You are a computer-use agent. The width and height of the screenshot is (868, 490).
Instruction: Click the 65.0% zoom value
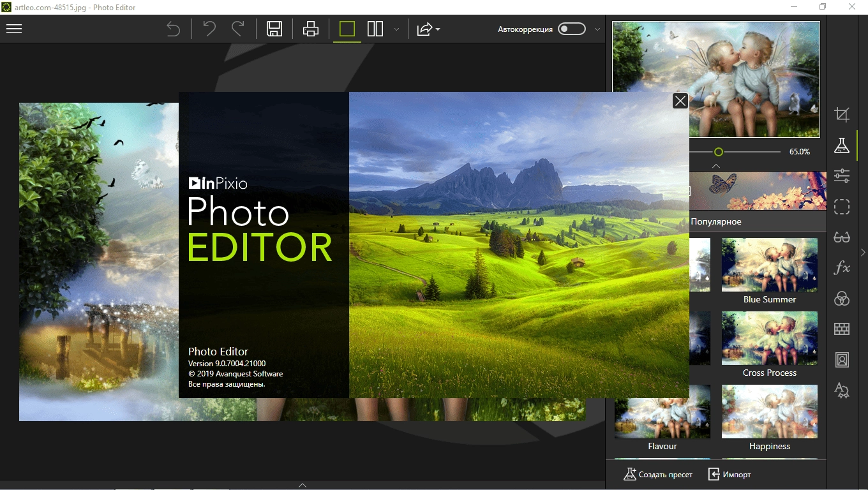(x=800, y=152)
